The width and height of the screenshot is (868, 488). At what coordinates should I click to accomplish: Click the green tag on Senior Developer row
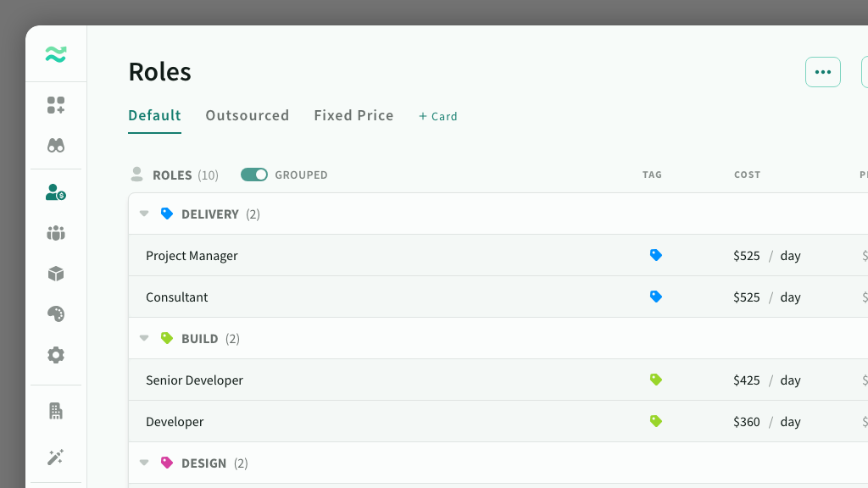pos(655,380)
